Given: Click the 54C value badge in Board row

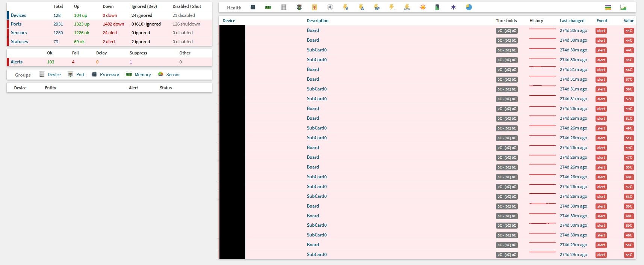Looking at the screenshot, I should pos(629,245).
